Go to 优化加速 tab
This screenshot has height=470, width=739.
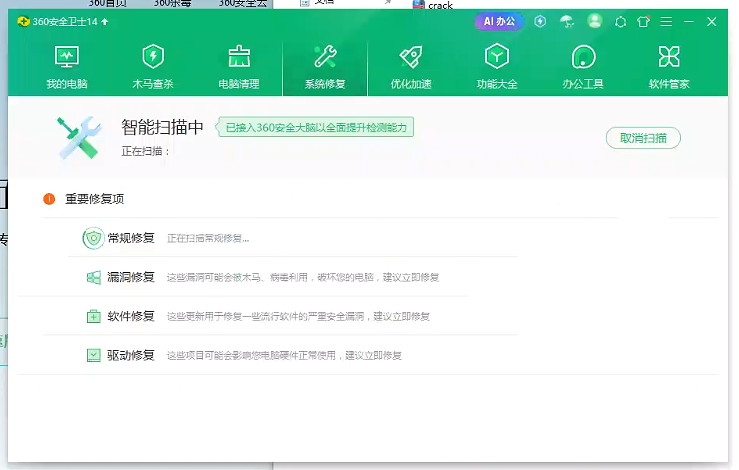[x=411, y=67]
